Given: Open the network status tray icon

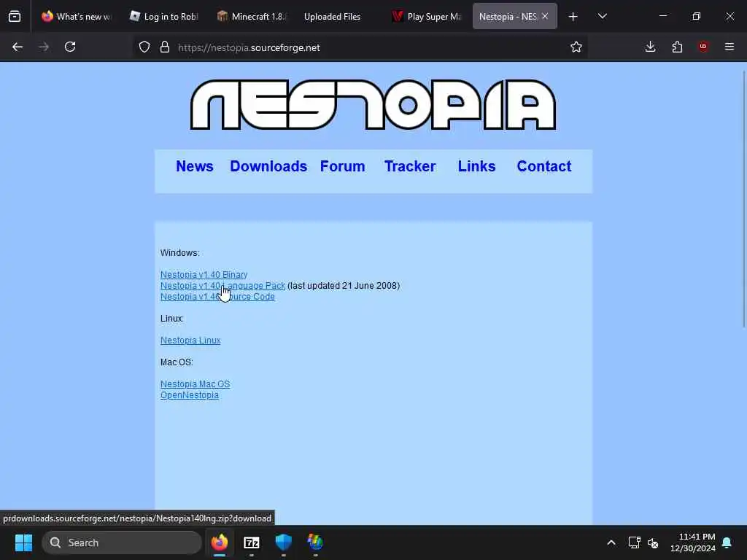Looking at the screenshot, I should (634, 542).
